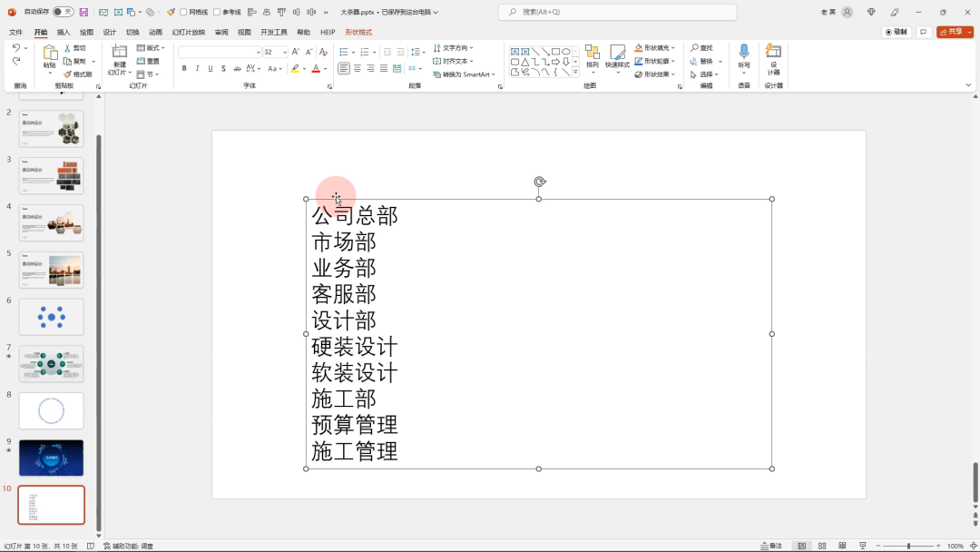Switch to Shape Format (形状格式) tab
The height and width of the screenshot is (552, 980).
pyautogui.click(x=358, y=32)
